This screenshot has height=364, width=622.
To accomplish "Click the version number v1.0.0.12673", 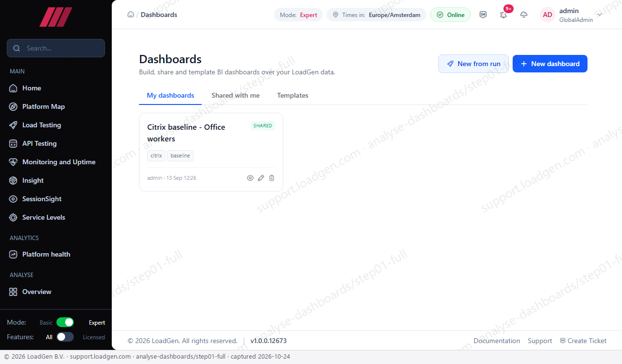I will pos(268,341).
